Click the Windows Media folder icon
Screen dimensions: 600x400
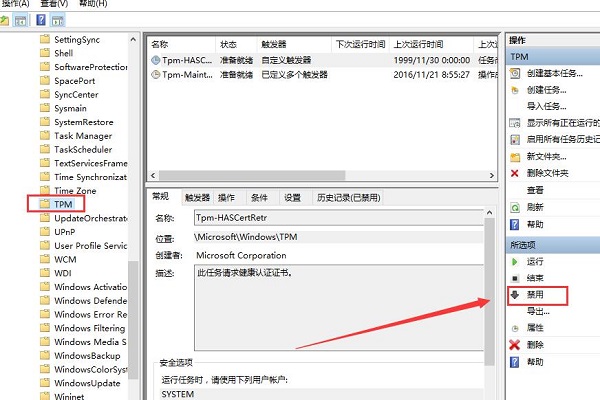coord(45,341)
